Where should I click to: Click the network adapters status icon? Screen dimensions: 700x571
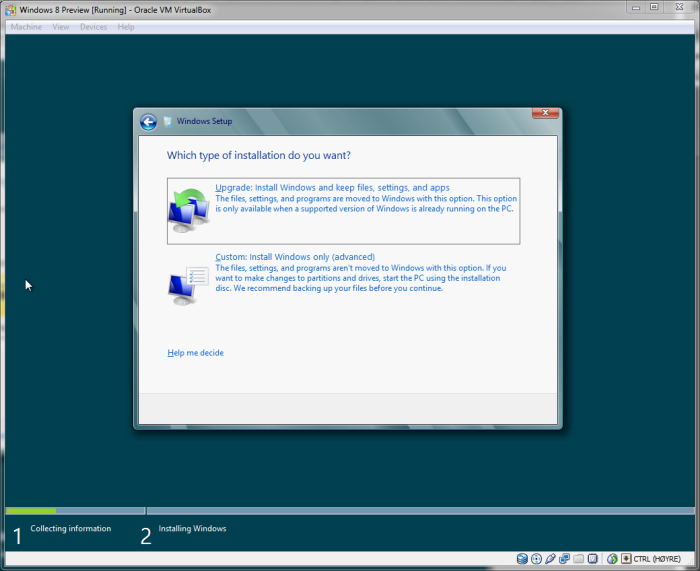tap(564, 558)
